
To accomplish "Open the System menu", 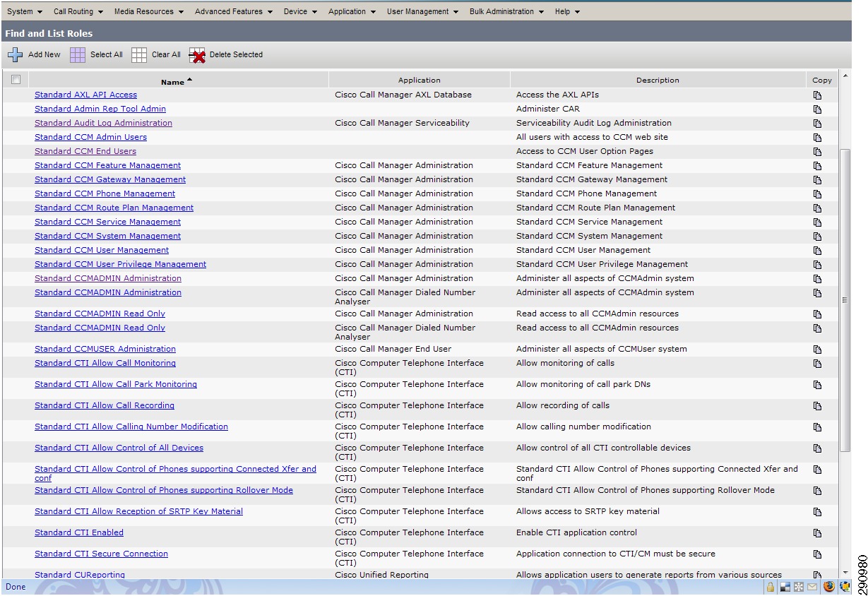I will pos(25,11).
